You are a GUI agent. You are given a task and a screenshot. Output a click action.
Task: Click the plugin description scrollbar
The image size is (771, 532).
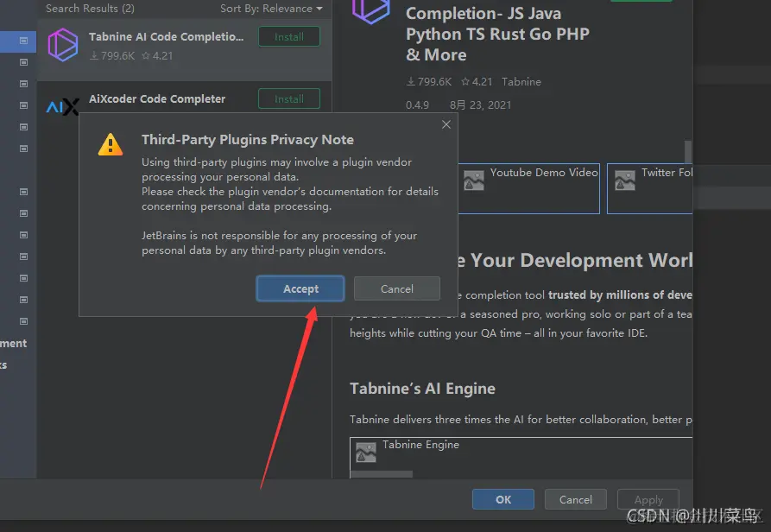pyautogui.click(x=688, y=151)
